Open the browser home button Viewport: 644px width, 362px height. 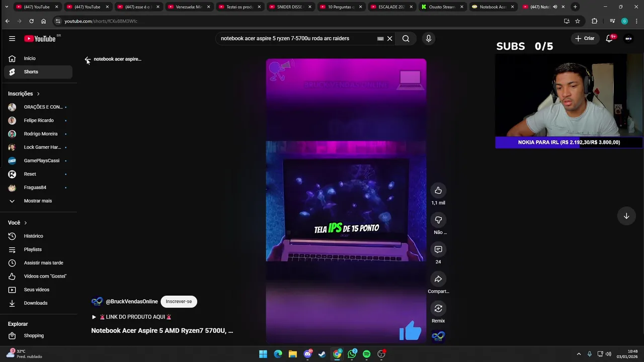(x=43, y=21)
